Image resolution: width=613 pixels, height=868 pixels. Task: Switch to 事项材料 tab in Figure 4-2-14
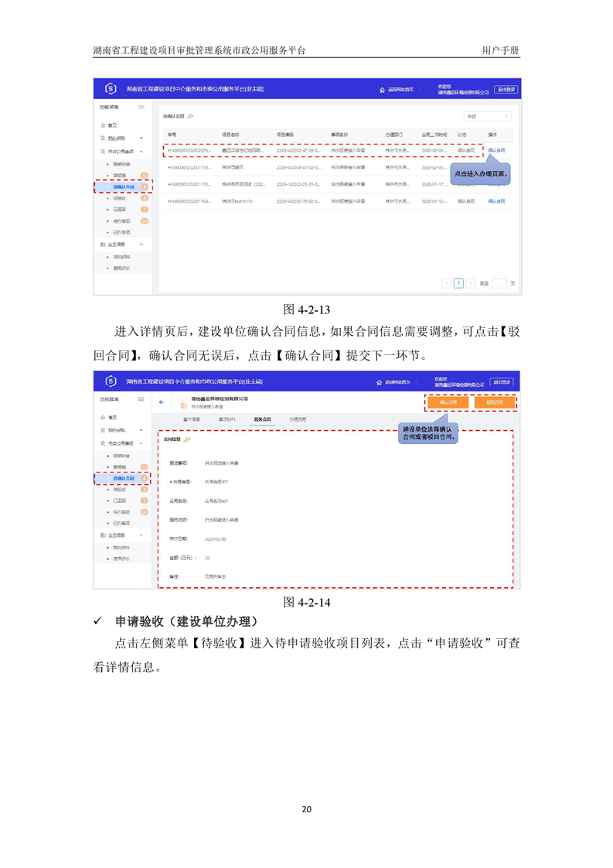(226, 419)
